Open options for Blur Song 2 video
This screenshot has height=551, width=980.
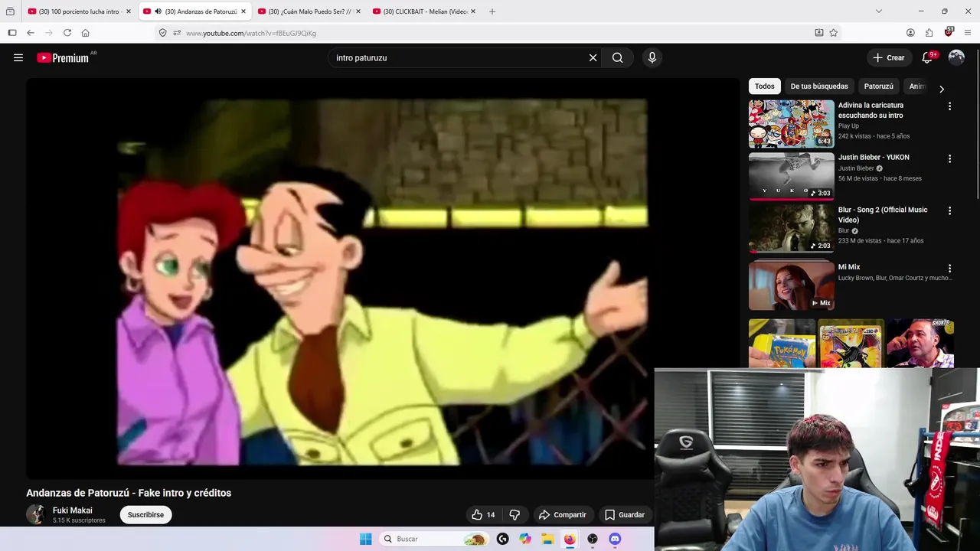coord(949,210)
